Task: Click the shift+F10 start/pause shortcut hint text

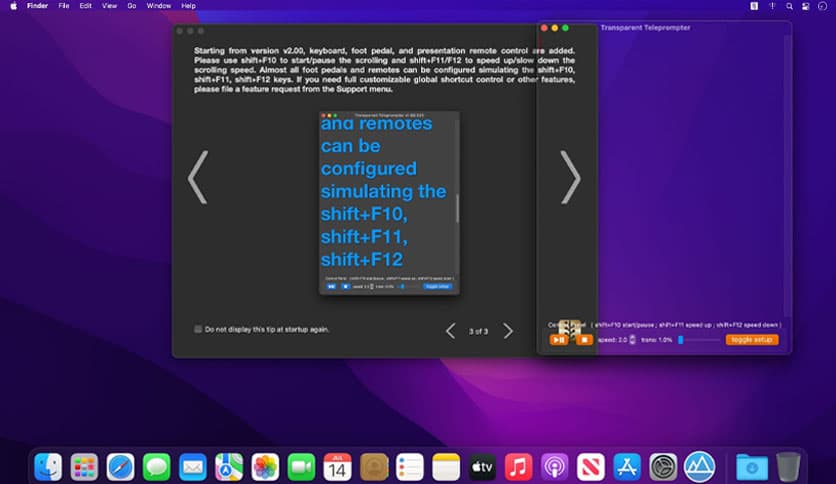Action: (625, 325)
